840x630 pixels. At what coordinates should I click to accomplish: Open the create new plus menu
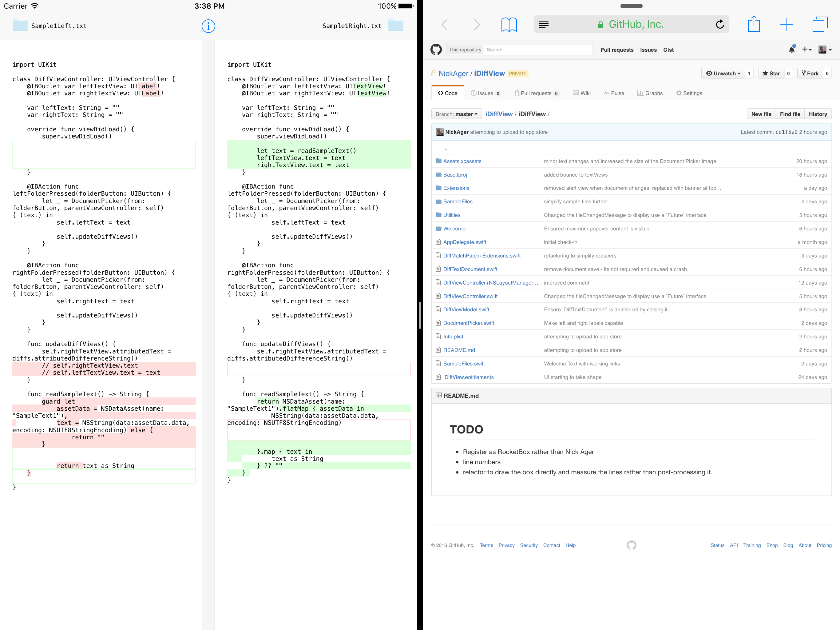(807, 50)
